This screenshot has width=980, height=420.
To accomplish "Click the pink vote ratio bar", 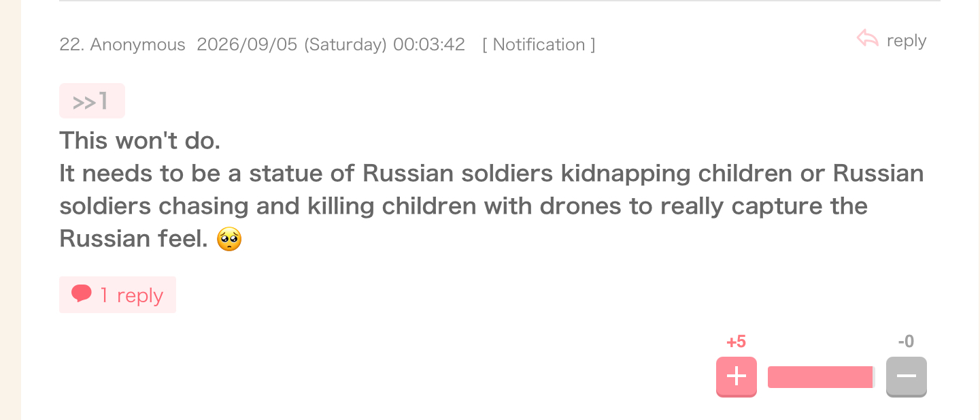I will tap(822, 377).
